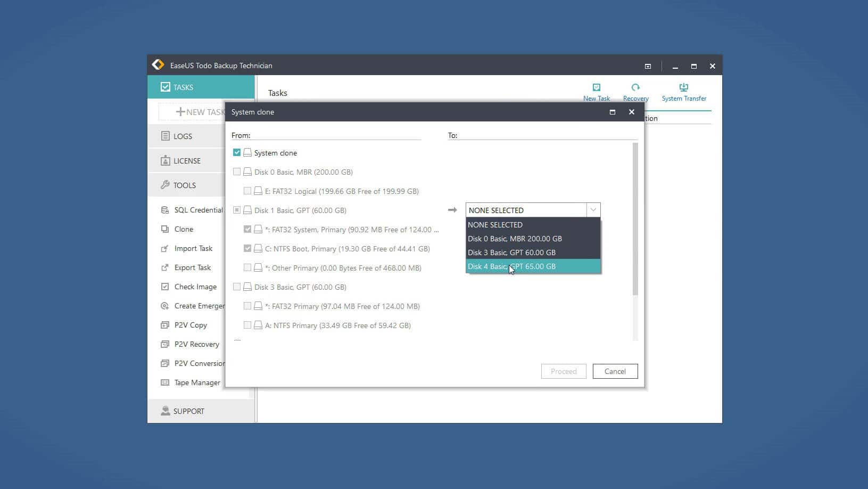Choose Disk 4 Basic GPT 65.00 GB
868x489 pixels.
coord(533,266)
